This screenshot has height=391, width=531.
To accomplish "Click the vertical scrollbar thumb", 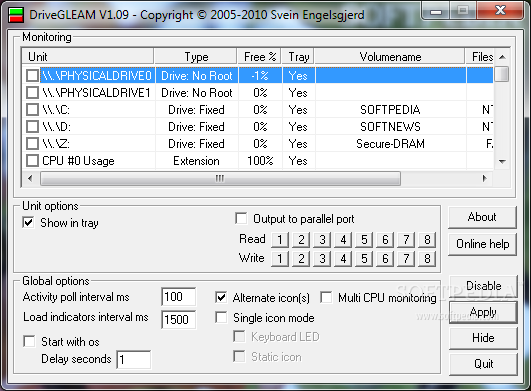I will click(x=502, y=74).
